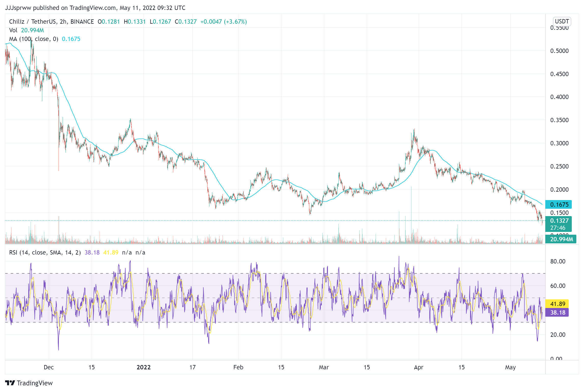Screen dimensions: 584x392
Task: Click the 41.89 yellow RSI value tag
Action: tap(557, 304)
